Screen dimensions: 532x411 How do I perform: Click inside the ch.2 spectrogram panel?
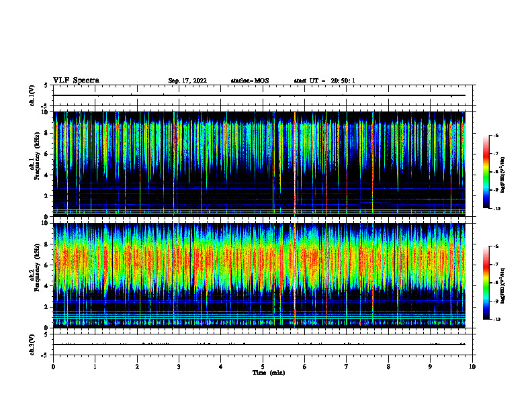point(259,275)
